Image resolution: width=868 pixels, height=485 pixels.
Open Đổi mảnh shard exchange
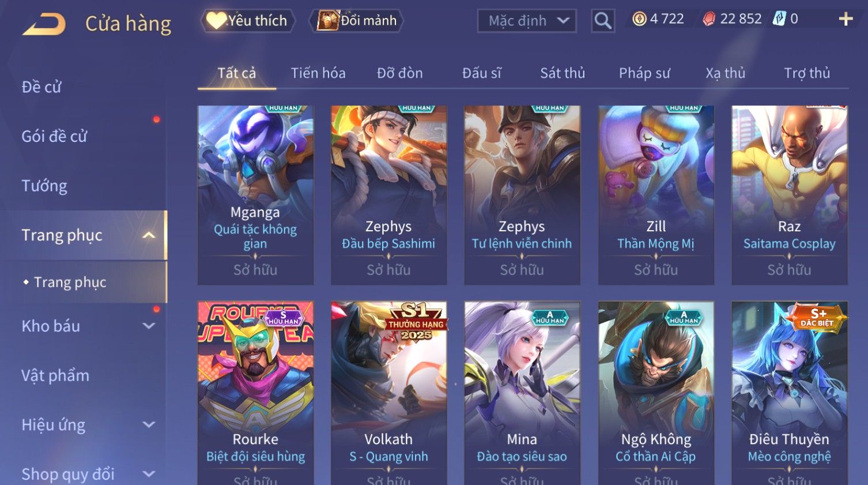pos(357,21)
